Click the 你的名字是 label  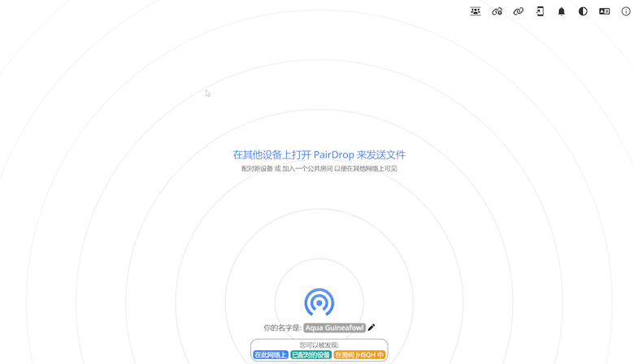click(282, 328)
